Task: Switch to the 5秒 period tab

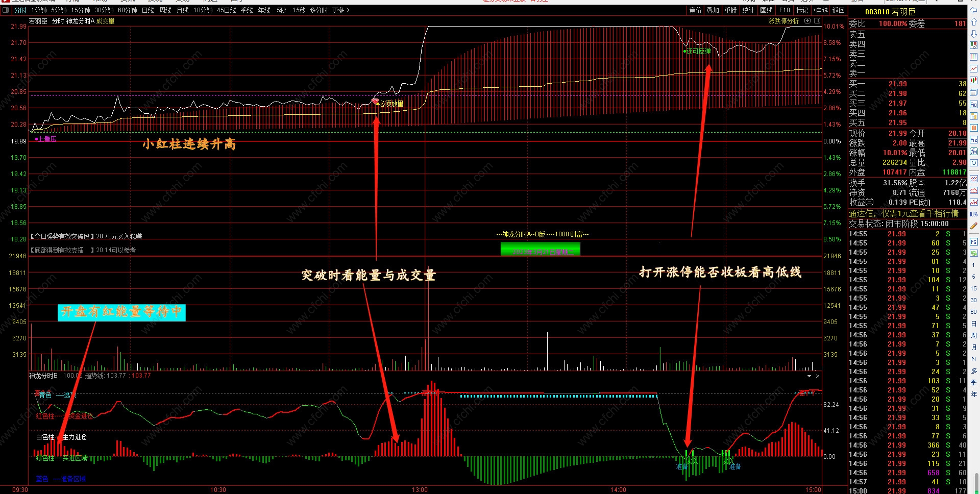Action: point(281,10)
